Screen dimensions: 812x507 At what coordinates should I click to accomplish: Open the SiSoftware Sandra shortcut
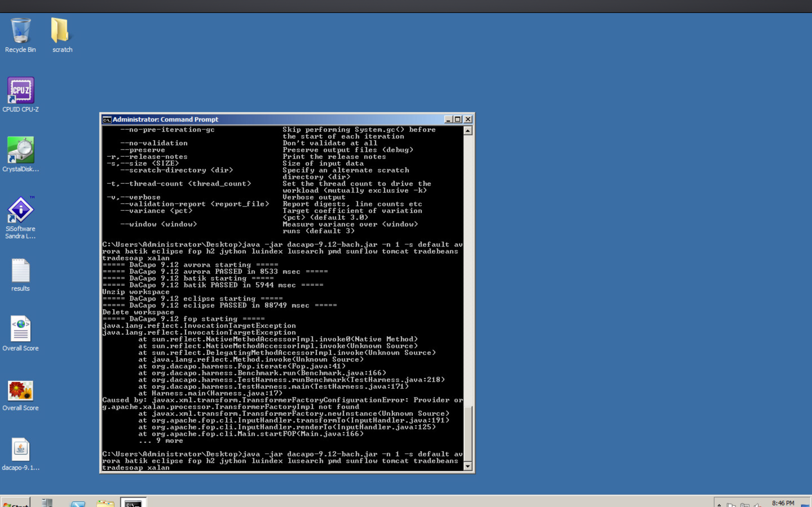coord(21,210)
